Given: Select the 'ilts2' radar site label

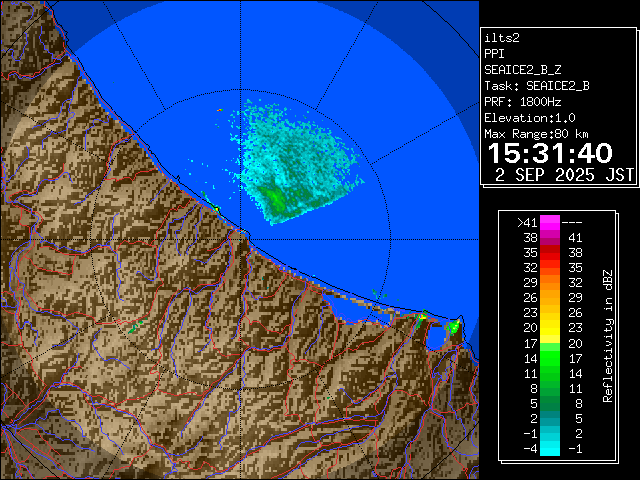Looking at the screenshot, I should click(500, 37).
